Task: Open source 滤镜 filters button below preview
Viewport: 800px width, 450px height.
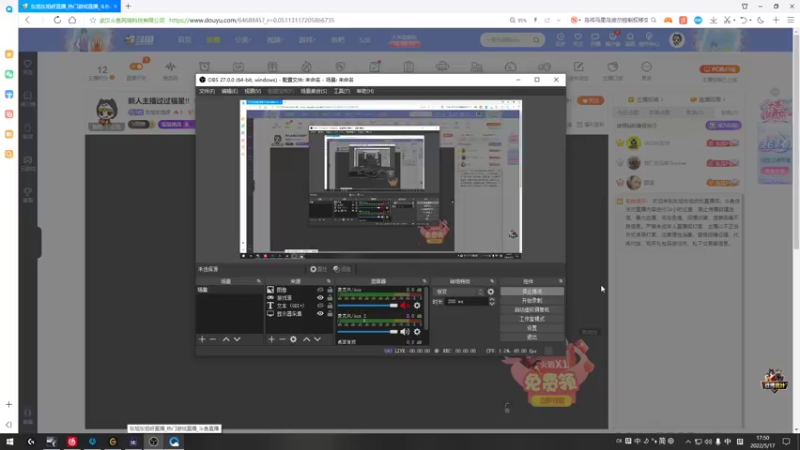Action: [342, 269]
